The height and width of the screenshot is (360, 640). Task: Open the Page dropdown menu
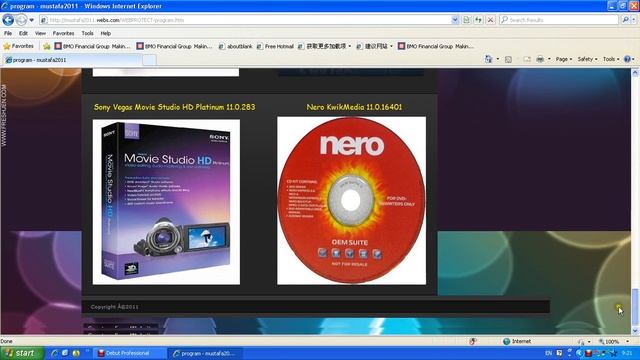[x=564, y=59]
